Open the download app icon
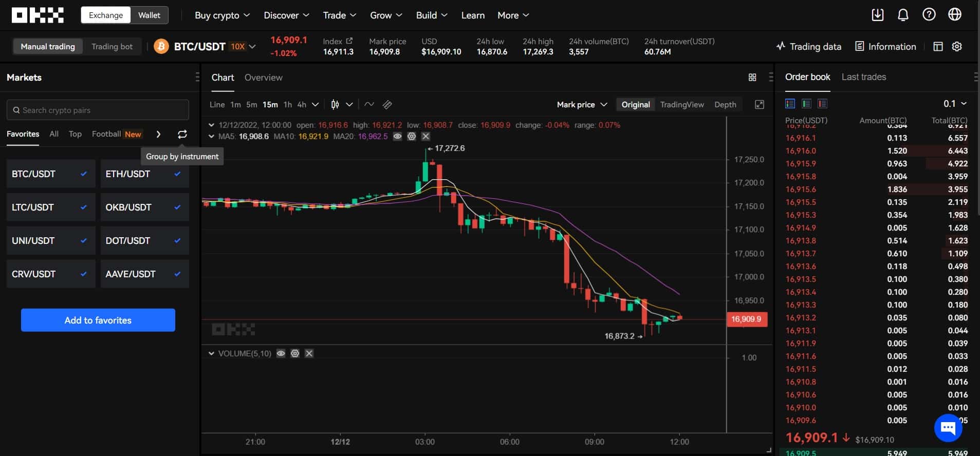Viewport: 980px width, 456px height. (878, 15)
